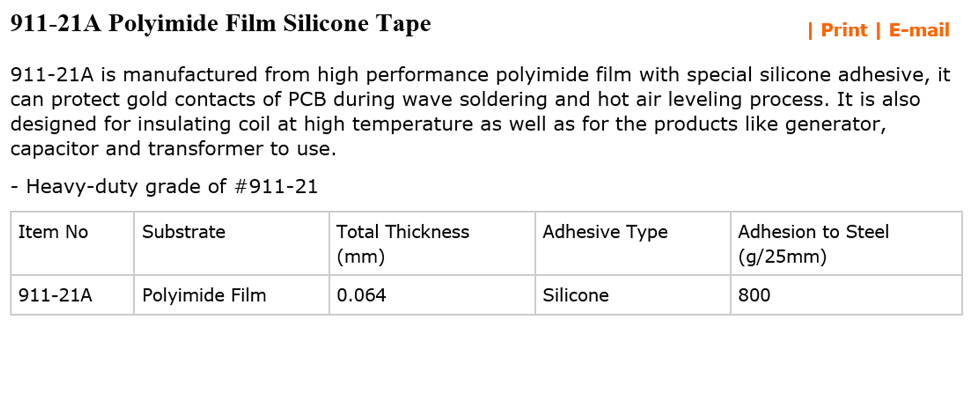Click the 911-21A Polyimide Film Silicone Tape heading
Viewport: 980px width, 403px height.
pyautogui.click(x=220, y=24)
